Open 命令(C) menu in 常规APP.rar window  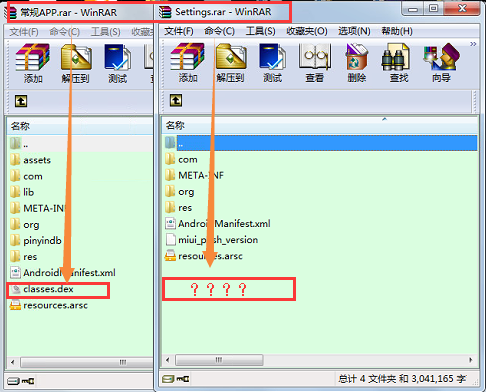point(64,32)
